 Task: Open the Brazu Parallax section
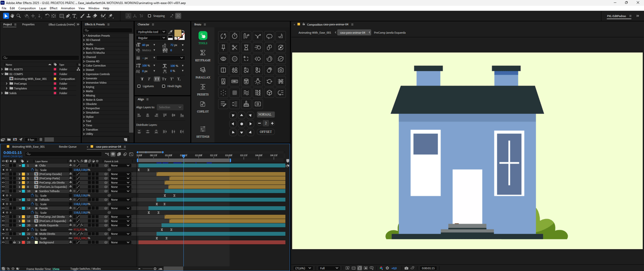(203, 73)
